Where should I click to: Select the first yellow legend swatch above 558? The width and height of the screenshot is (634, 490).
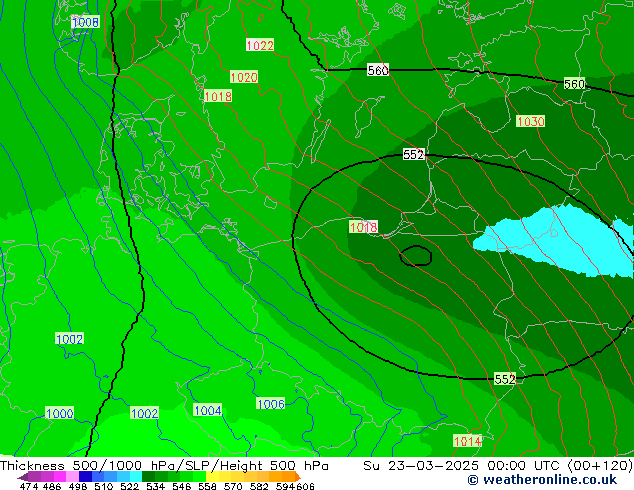pos(212,476)
